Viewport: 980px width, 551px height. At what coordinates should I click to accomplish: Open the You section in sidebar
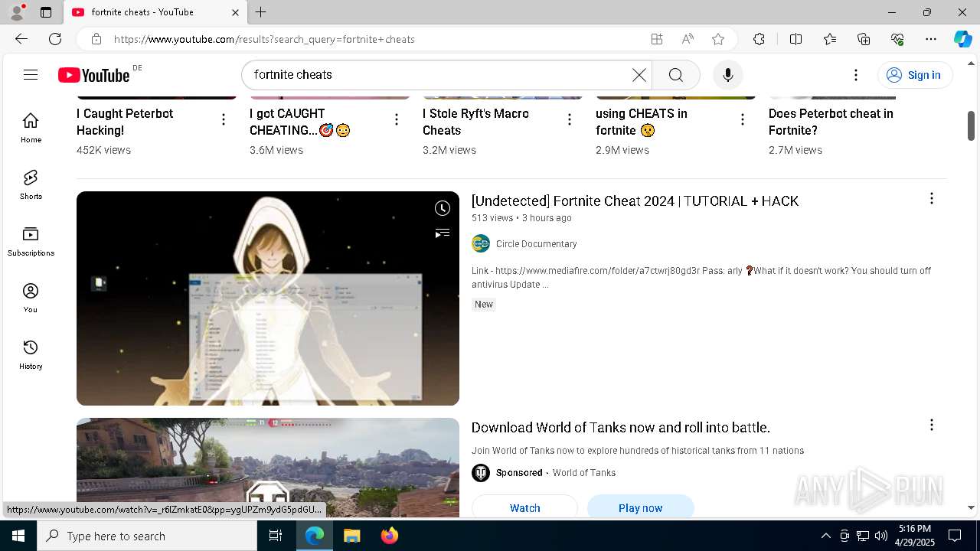[x=31, y=298]
